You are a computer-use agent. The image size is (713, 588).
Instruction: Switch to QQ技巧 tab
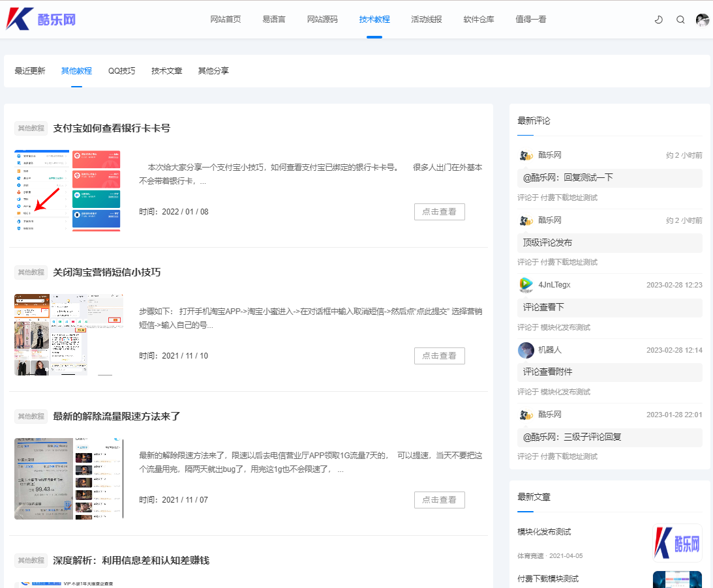[121, 70]
